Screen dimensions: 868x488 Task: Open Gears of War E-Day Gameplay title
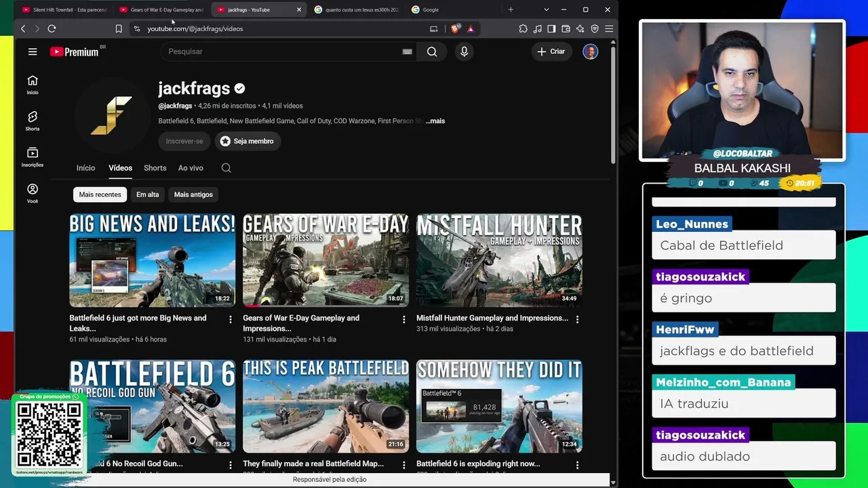(x=301, y=323)
